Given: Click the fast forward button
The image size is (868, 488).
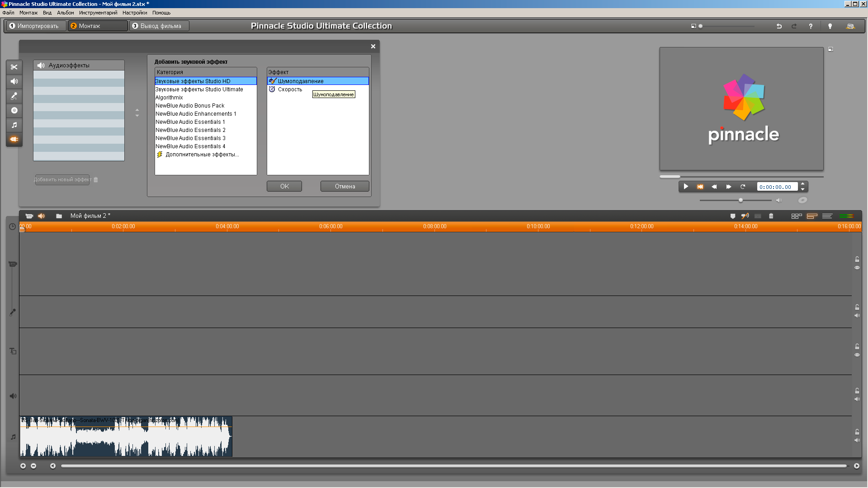Looking at the screenshot, I should point(729,187).
